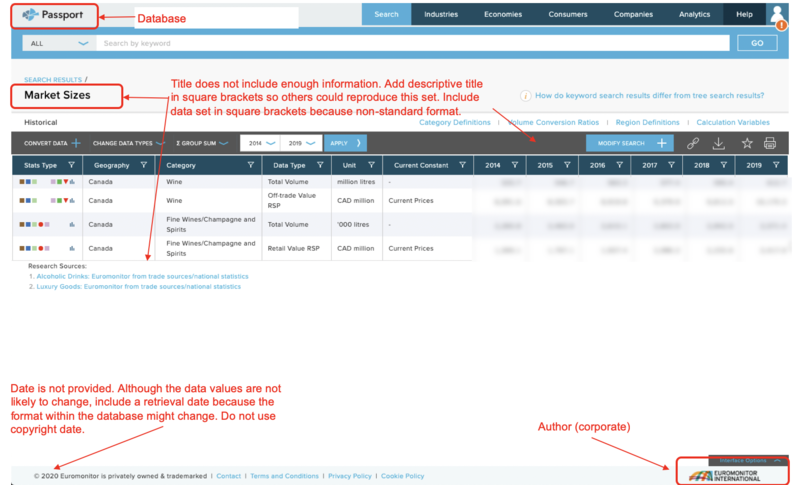Open the 2014 start year dropdown
This screenshot has width=800, height=485.
tap(261, 143)
